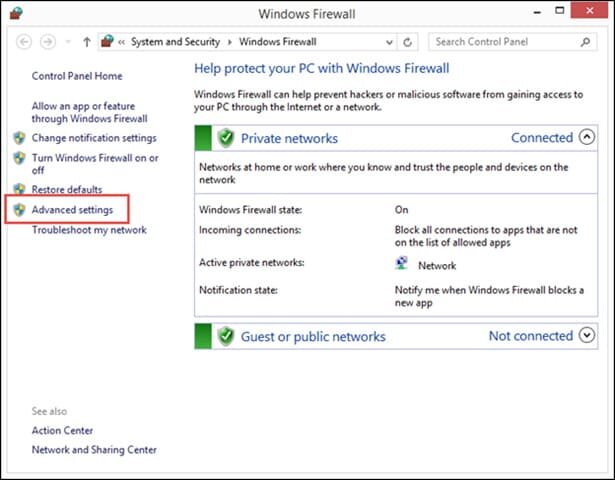Click the Forward navigation arrow
This screenshot has width=615, height=480.
tap(48, 43)
